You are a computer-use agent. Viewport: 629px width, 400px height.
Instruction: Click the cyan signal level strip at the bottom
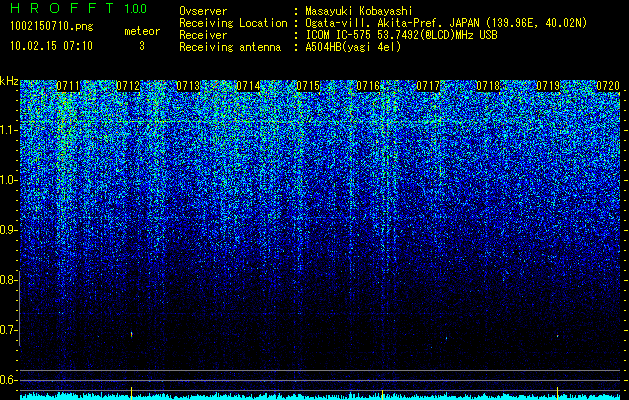point(320,396)
